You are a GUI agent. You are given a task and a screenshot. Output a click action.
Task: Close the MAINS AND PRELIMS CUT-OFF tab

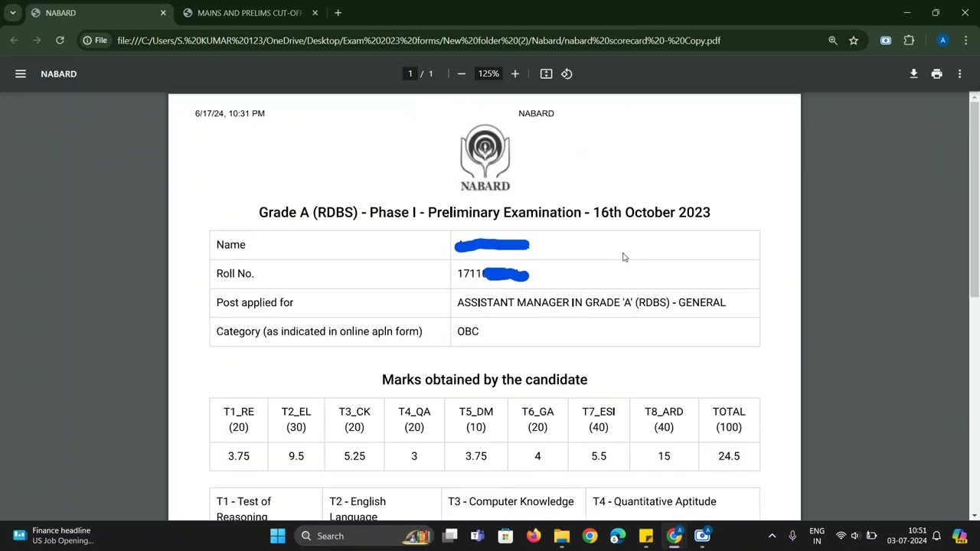pyautogui.click(x=315, y=13)
